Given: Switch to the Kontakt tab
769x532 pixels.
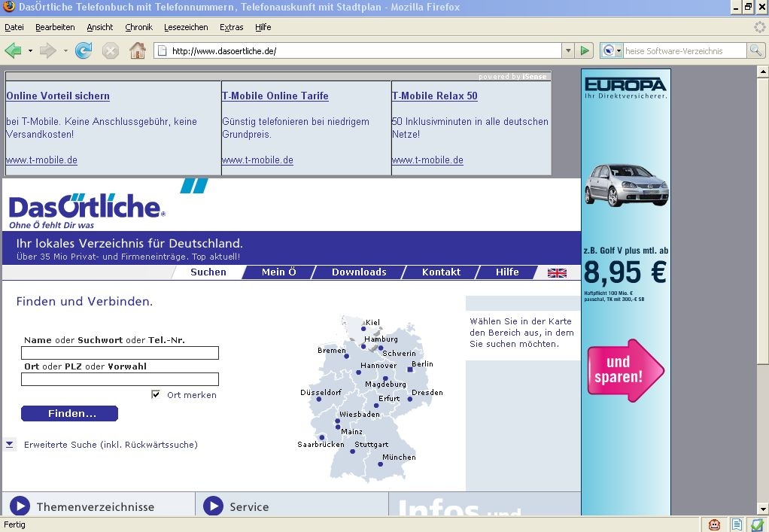Looking at the screenshot, I should point(441,272).
